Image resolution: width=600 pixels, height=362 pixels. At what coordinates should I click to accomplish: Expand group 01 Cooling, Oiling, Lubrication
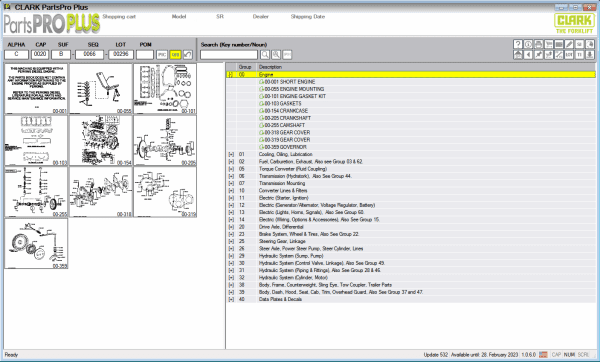231,154
